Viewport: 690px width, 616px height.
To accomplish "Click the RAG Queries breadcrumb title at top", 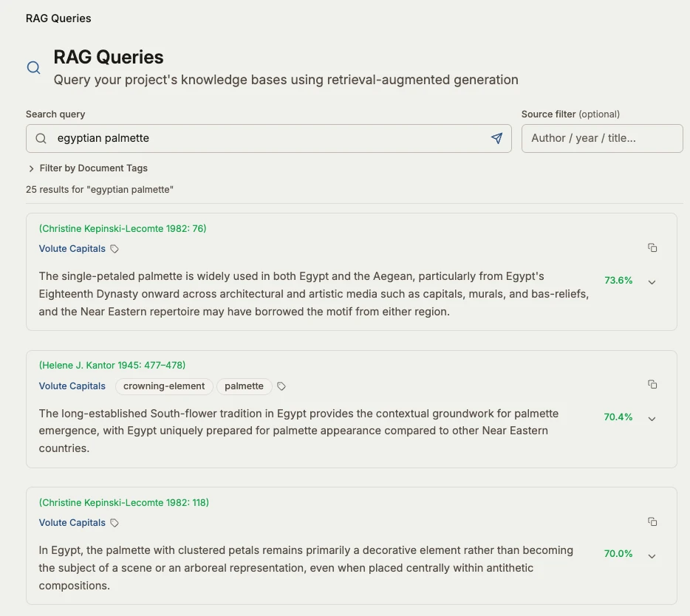I will click(x=58, y=18).
